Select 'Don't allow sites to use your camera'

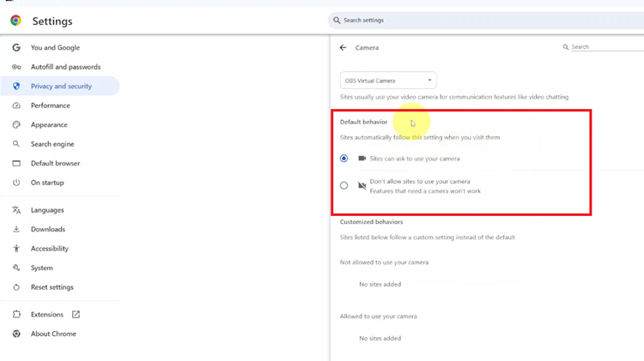[x=343, y=186]
